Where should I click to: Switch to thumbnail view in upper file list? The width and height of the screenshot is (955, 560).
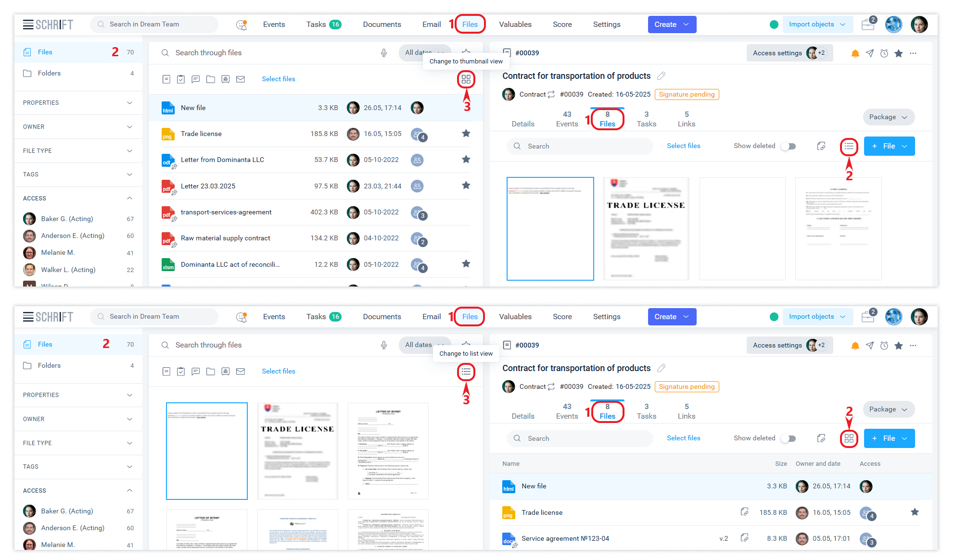pyautogui.click(x=466, y=79)
